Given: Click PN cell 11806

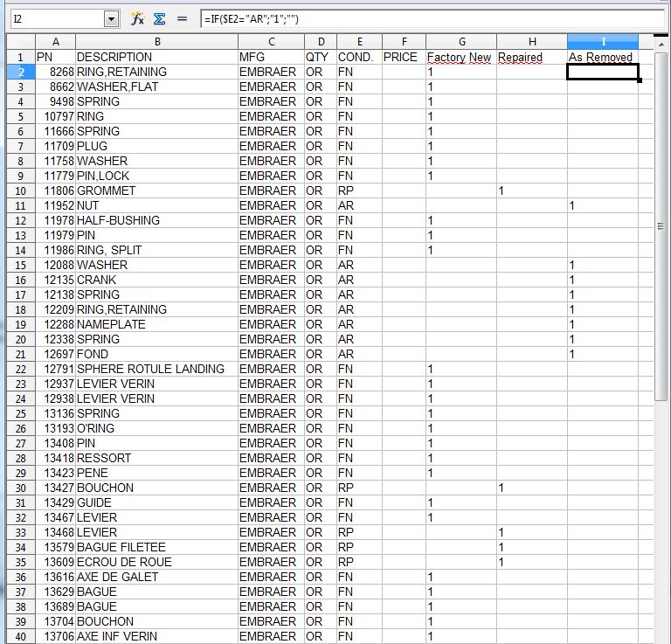Looking at the screenshot, I should pos(55,190).
